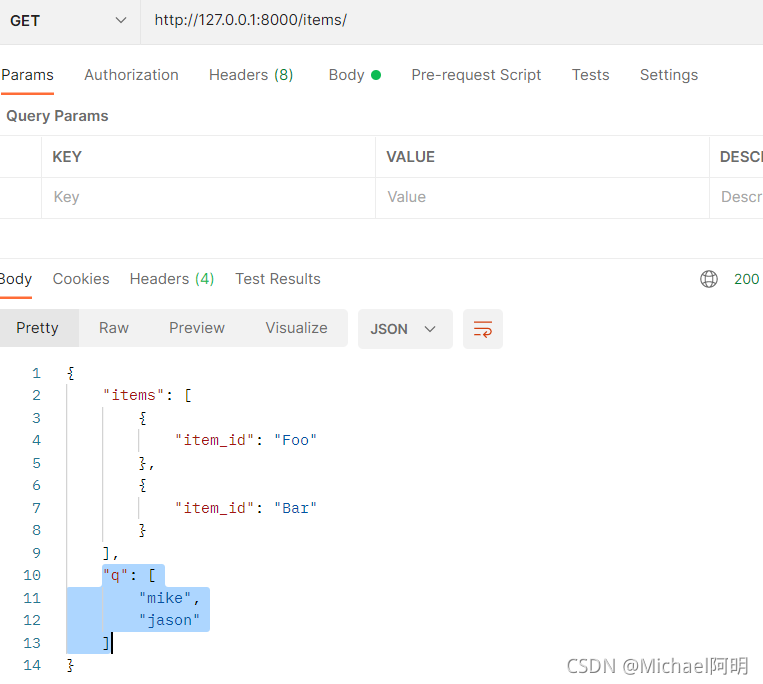This screenshot has width=763, height=684.
Task: Click the "Foo" value
Action: pos(295,441)
